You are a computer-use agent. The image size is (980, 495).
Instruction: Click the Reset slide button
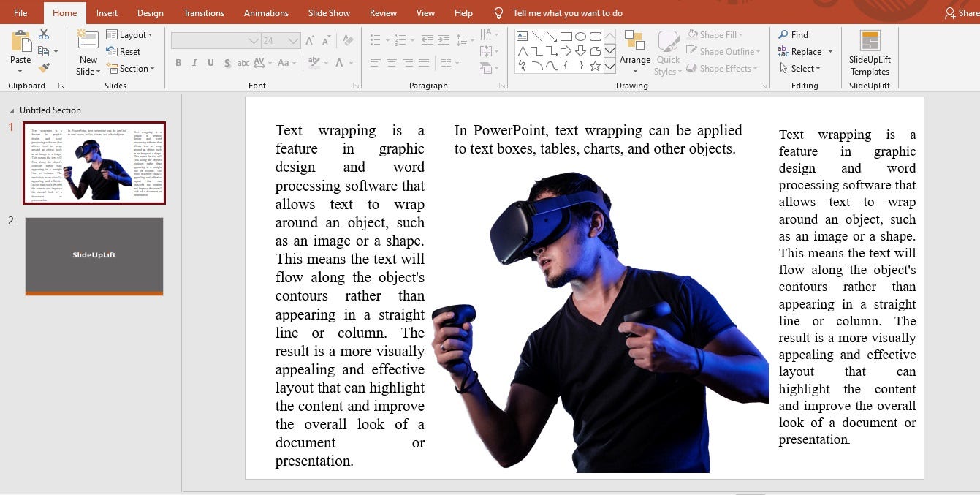pos(124,52)
